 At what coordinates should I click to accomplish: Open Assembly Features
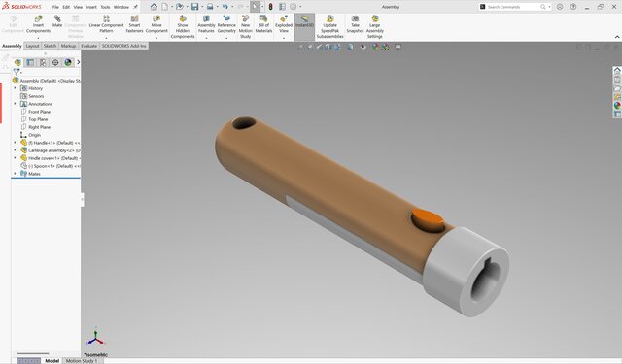(x=206, y=23)
